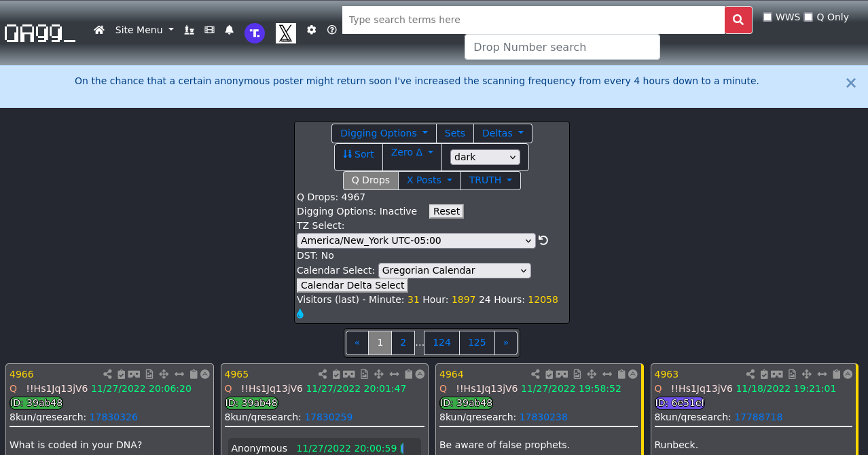Screen dimensions: 868x455
Task: Enable the WWS checkbox
Action: 767,17
